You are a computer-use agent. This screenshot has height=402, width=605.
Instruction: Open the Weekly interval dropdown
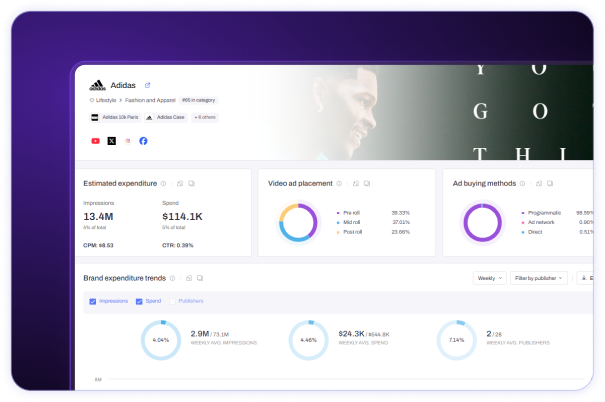click(490, 278)
